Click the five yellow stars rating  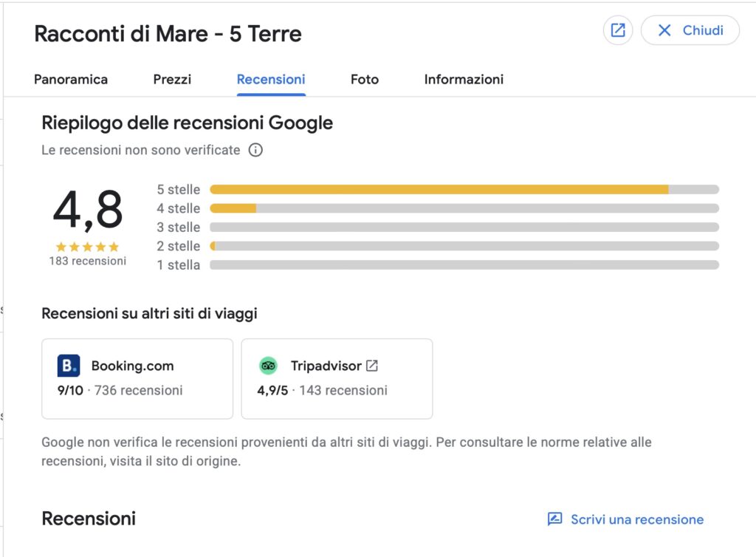coord(87,247)
